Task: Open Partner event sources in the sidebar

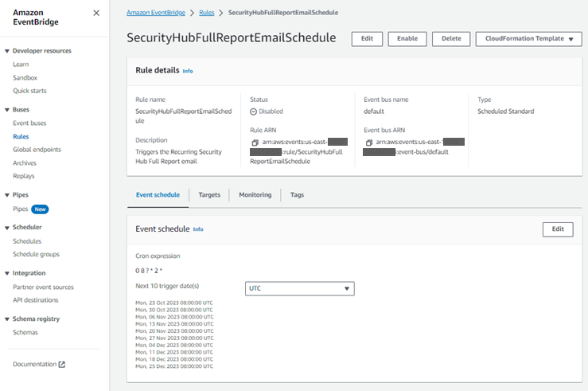Action: click(x=43, y=287)
